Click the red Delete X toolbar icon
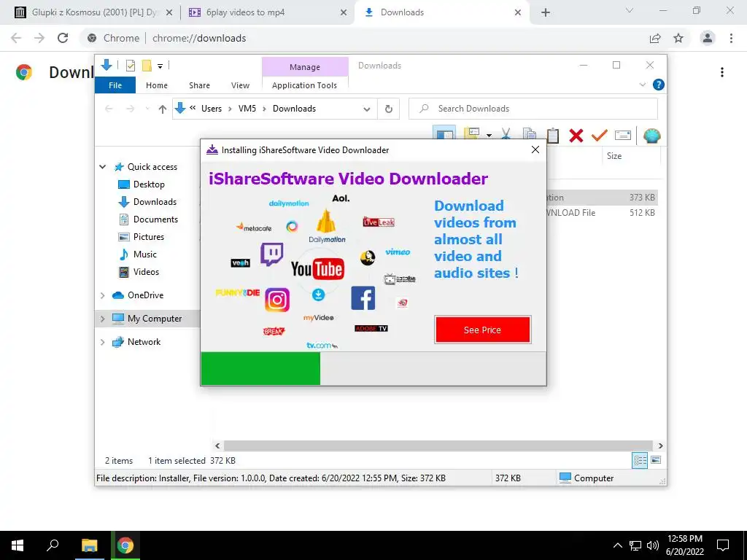Screen dimensions: 747x560 (x=576, y=136)
